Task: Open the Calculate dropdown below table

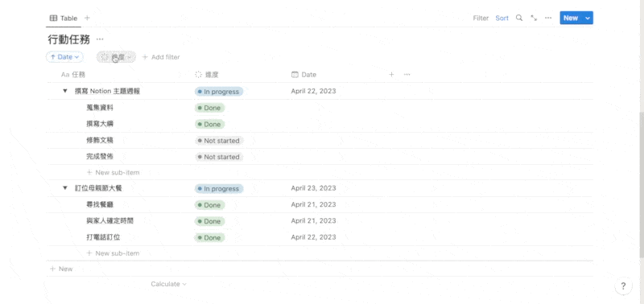Action: 169,284
